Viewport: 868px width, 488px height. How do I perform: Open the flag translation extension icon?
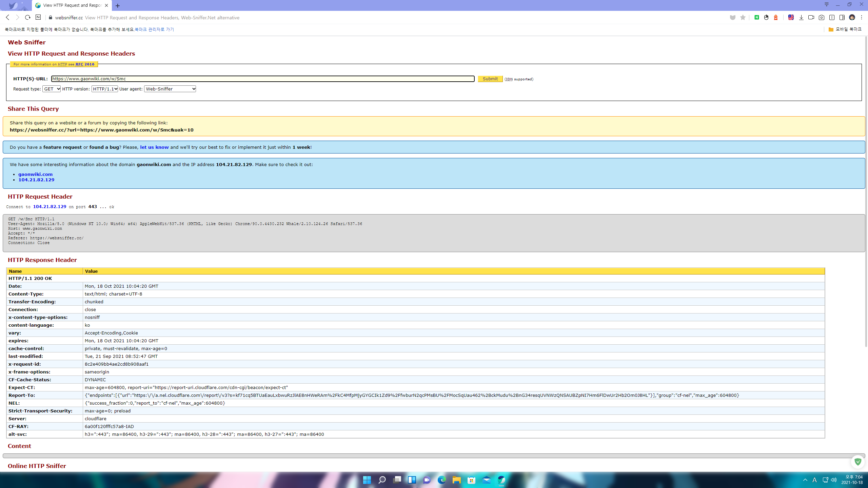pos(791,17)
